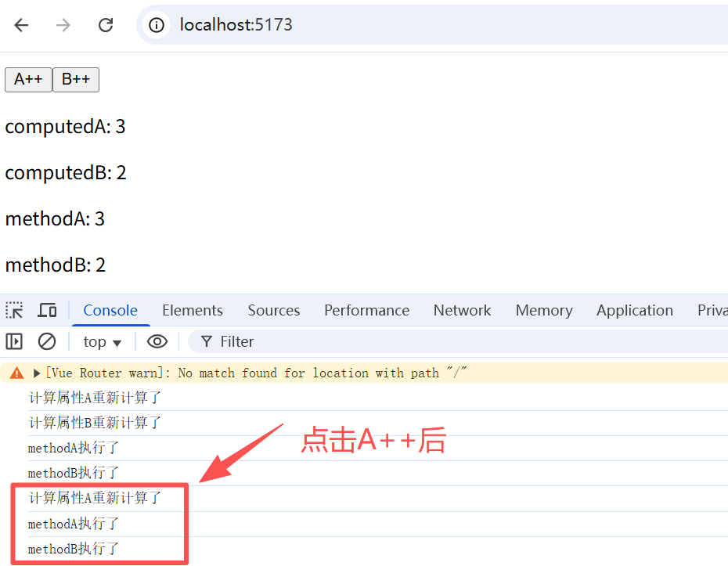Show the console sidebar
This screenshot has width=728, height=566.
tap(14, 342)
